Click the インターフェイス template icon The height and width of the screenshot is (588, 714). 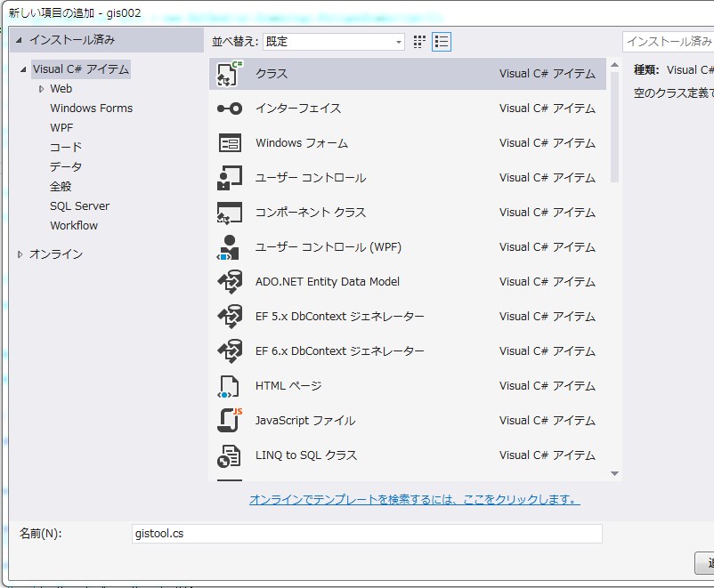(x=230, y=109)
